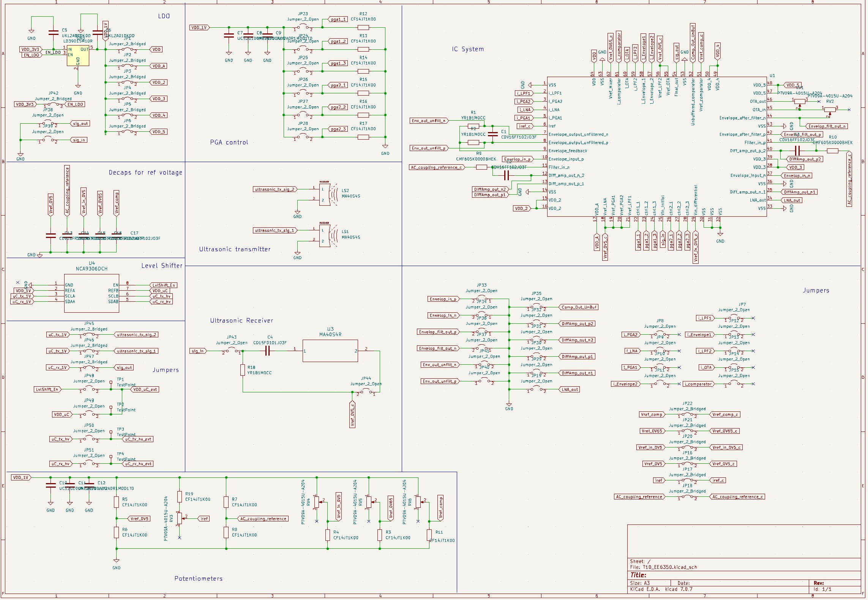This screenshot has width=868, height=600.
Task: Click the RV3 potentiometer symbol
Action: pyautogui.click(x=180, y=518)
